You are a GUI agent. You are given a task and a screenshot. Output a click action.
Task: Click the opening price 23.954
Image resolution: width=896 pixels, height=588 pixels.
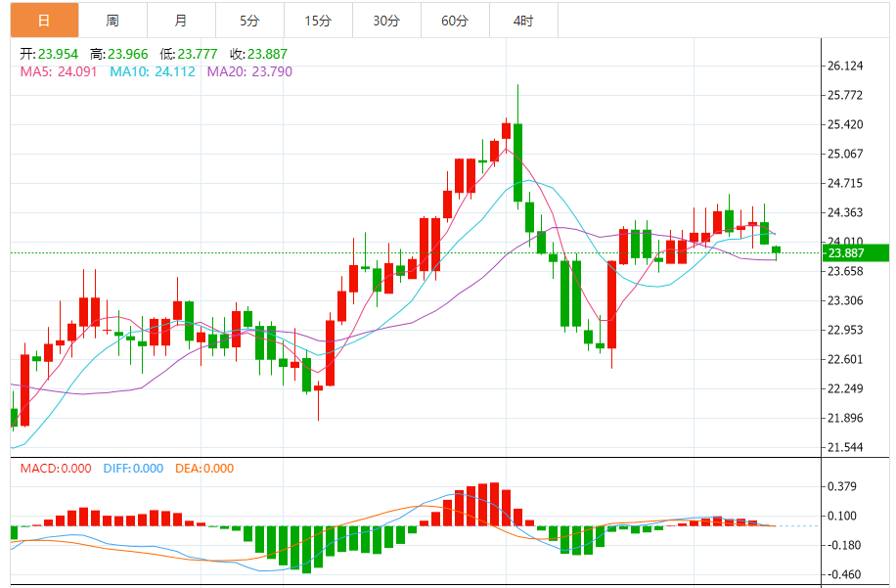(x=58, y=54)
